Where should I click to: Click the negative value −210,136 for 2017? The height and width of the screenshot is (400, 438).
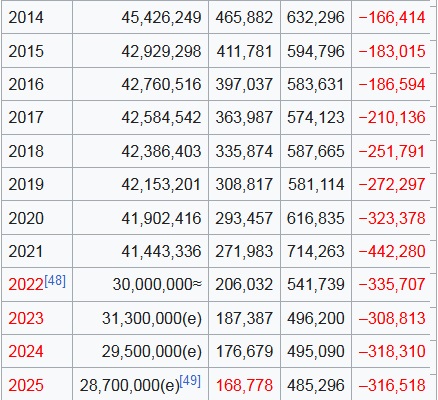(392, 117)
